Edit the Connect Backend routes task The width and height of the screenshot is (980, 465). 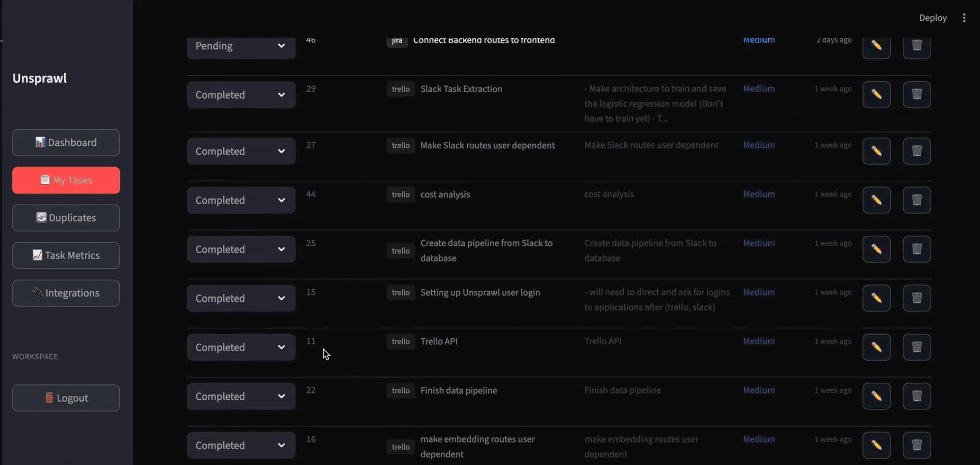tap(876, 47)
